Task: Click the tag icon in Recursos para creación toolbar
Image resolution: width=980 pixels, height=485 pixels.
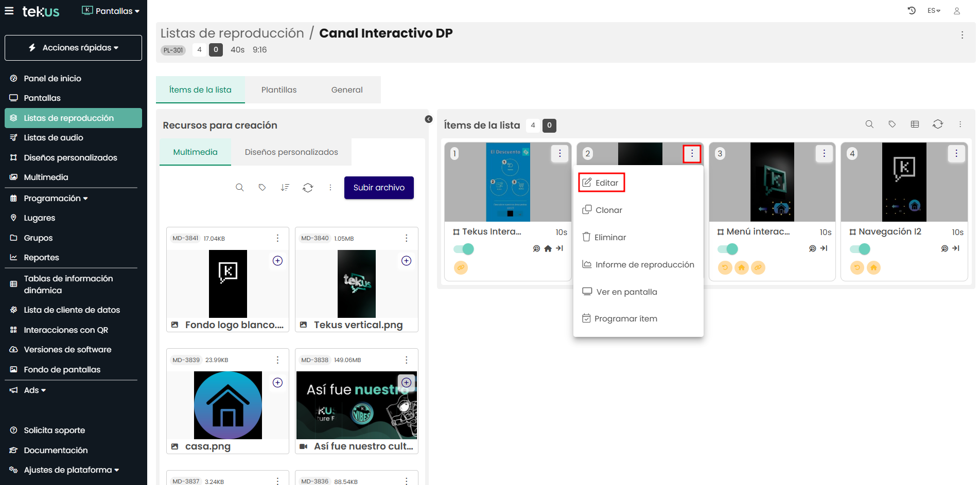Action: [x=262, y=188]
